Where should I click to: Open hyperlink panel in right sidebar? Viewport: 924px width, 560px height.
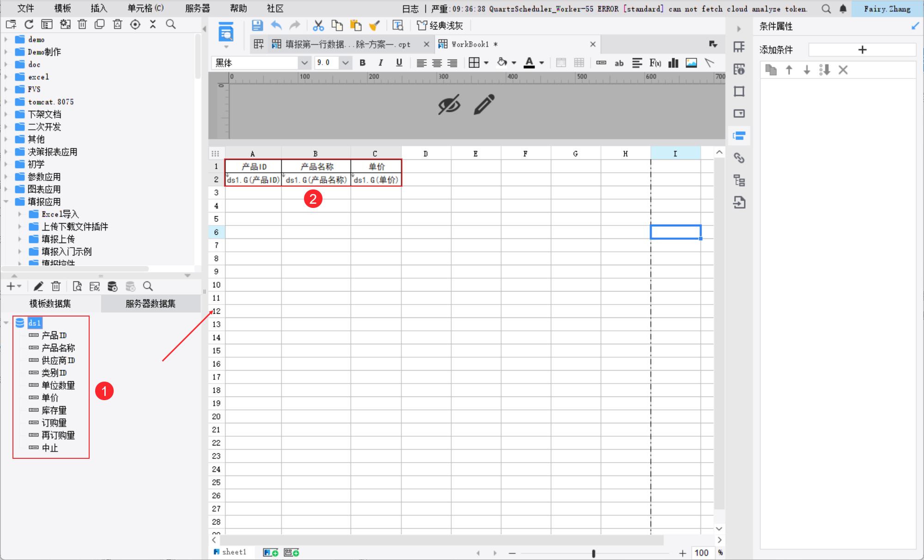pyautogui.click(x=739, y=158)
